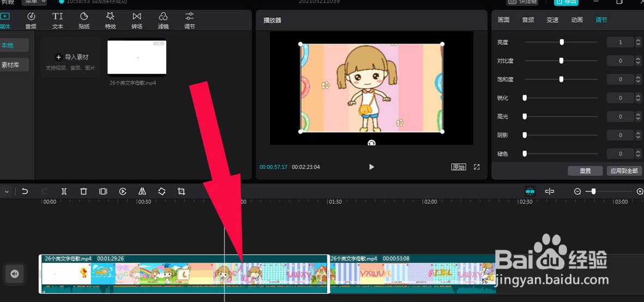The width and height of the screenshot is (644, 302).
Task: Click the 阴影 shadows slider
Action: [x=561, y=135]
